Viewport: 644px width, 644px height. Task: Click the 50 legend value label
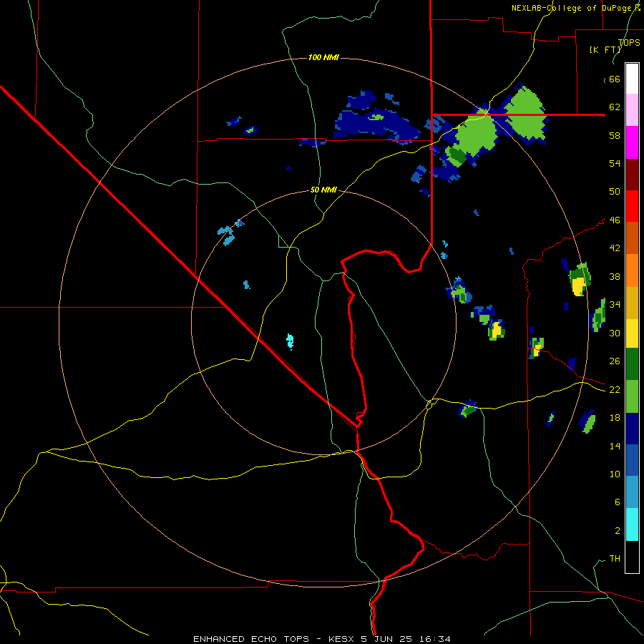coord(615,191)
